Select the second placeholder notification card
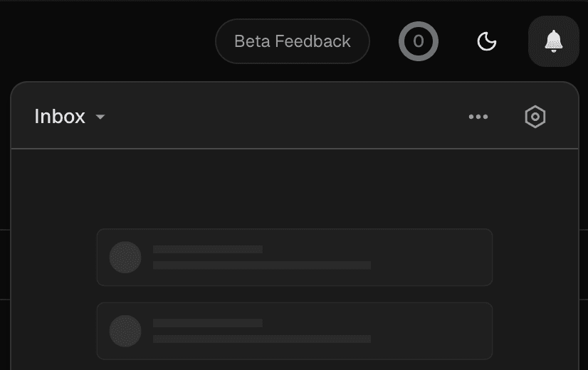This screenshot has width=588, height=370. click(427, 331)
